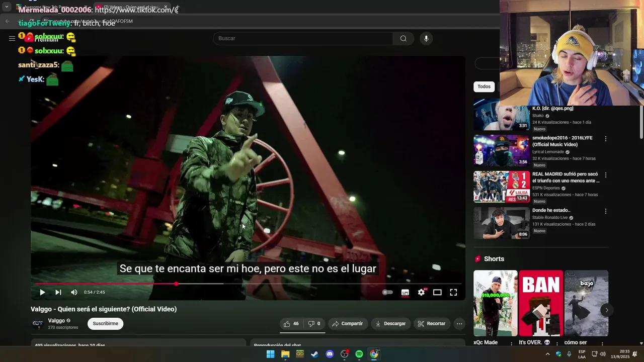Toggle the autoplay switch in player
Image resolution: width=644 pixels, height=362 pixels.
(387, 292)
